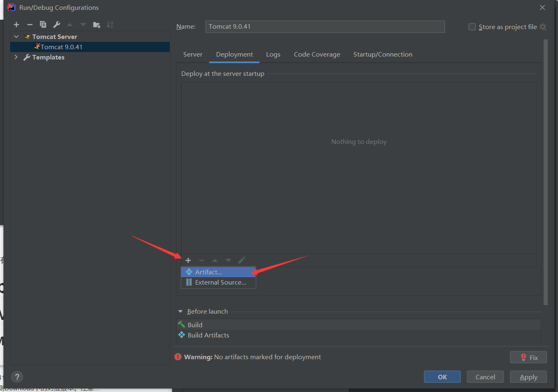Collapse the Before launch section

(x=180, y=311)
